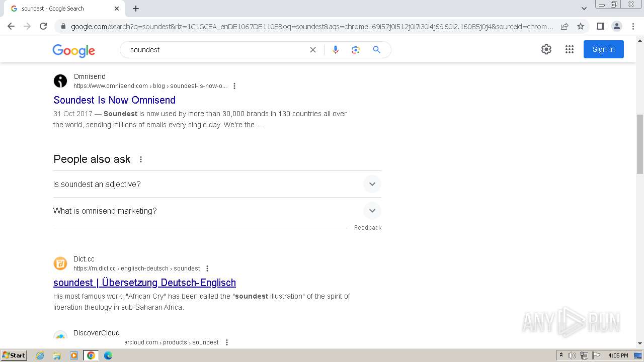The height and width of the screenshot is (362, 644).
Task: Open People also ask options menu
Action: tap(141, 159)
